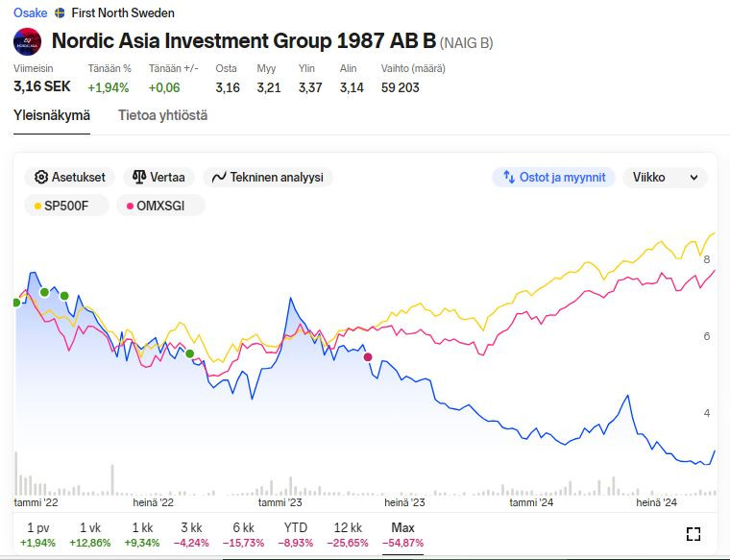Select the Max time range

(x=402, y=534)
